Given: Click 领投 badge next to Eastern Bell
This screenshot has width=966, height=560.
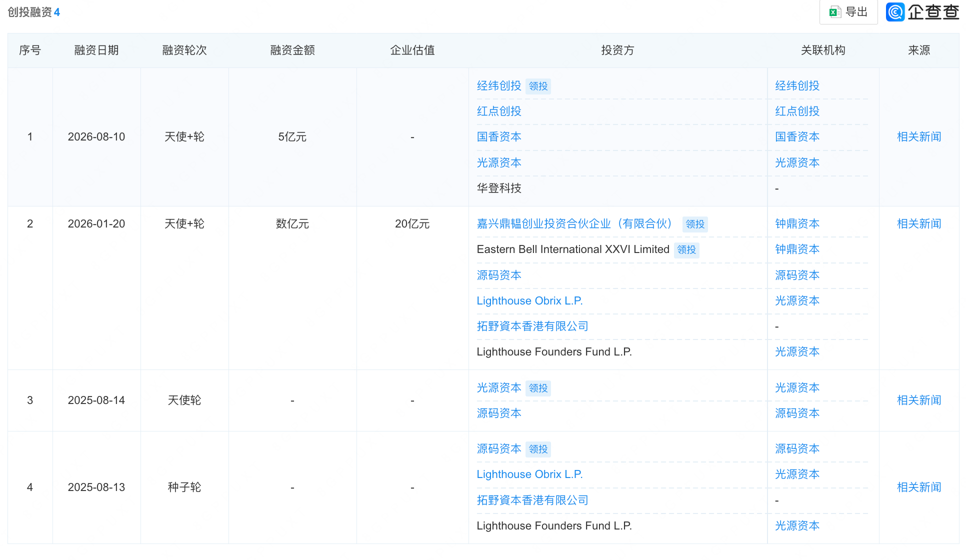Looking at the screenshot, I should pos(686,250).
